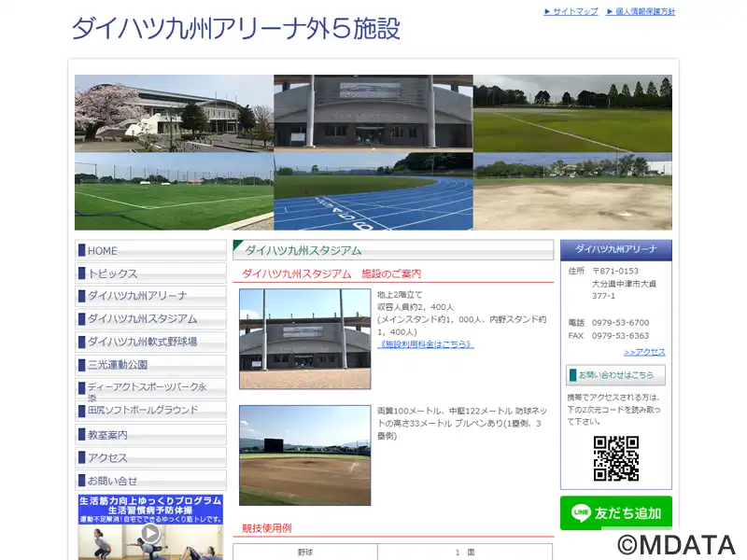Click the LINE 友だち追加 button
Screen dimensions: 747x560
point(616,512)
